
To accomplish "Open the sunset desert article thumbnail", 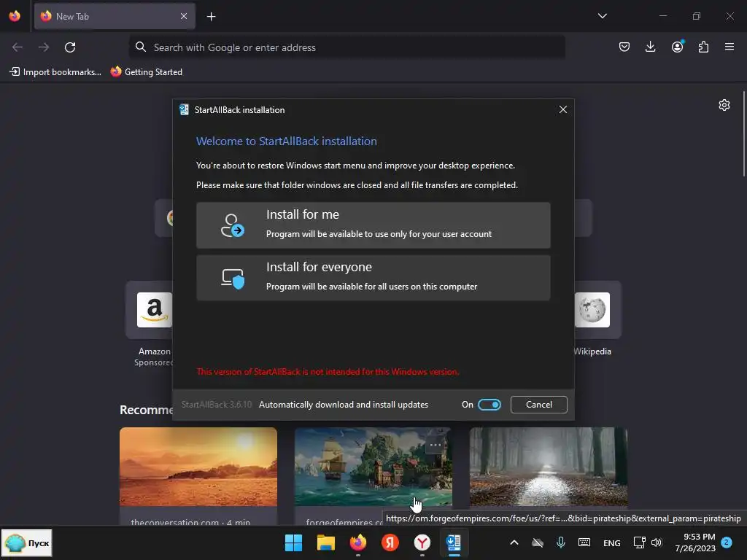I will point(198,467).
